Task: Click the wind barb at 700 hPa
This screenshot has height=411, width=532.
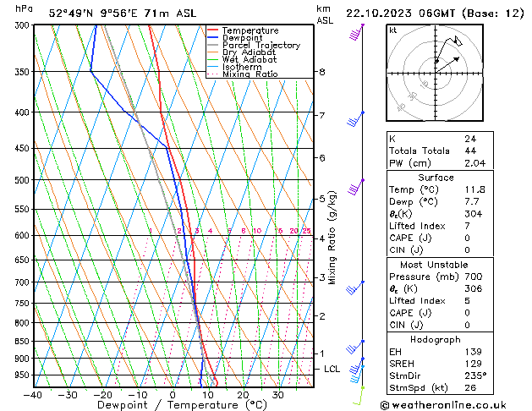Action: click(356, 288)
